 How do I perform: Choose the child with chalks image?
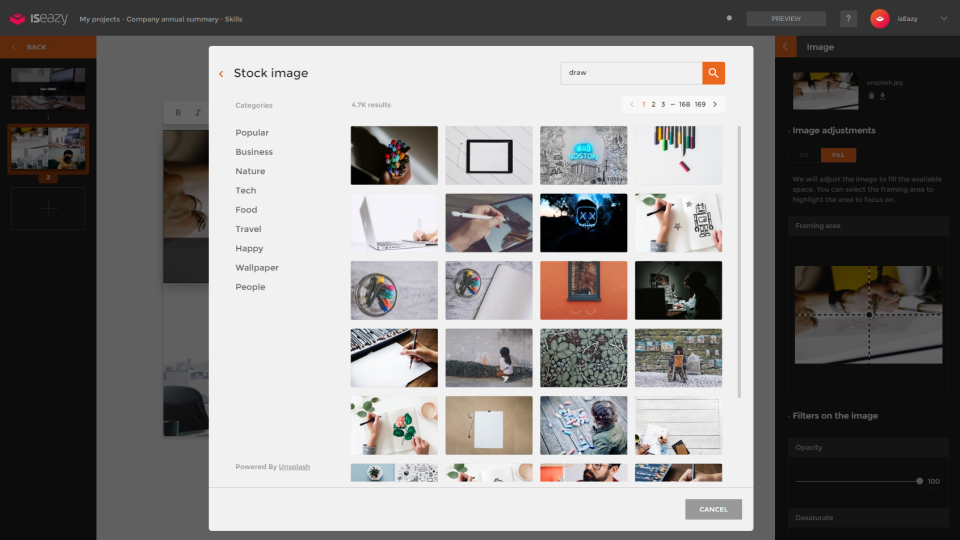tap(583, 426)
